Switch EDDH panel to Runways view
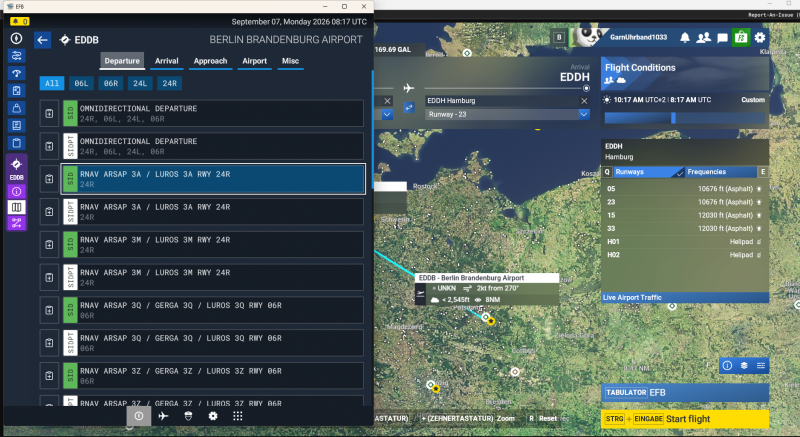Image resolution: width=800 pixels, height=437 pixels. 648,172
